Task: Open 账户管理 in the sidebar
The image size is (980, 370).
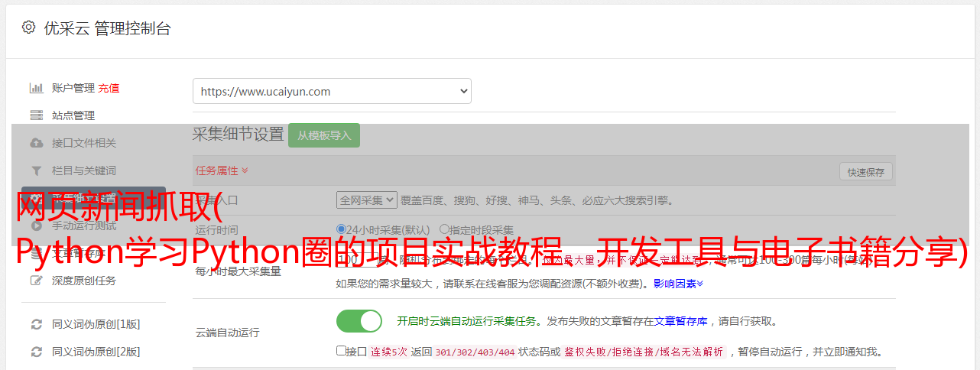Action: [x=73, y=88]
